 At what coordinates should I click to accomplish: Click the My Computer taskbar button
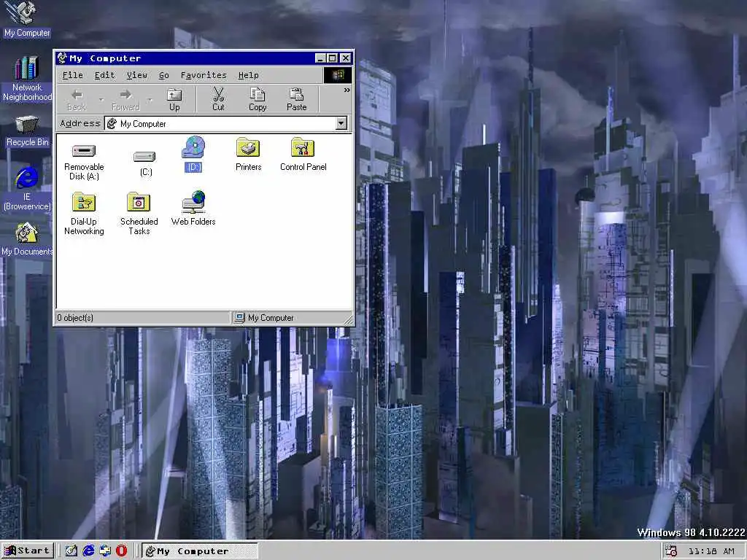pos(200,551)
